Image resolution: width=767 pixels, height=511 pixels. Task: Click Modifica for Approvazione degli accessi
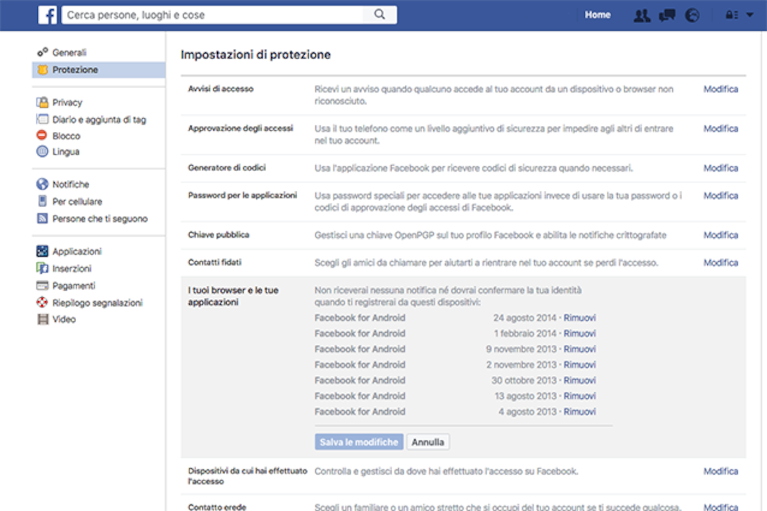tap(721, 129)
